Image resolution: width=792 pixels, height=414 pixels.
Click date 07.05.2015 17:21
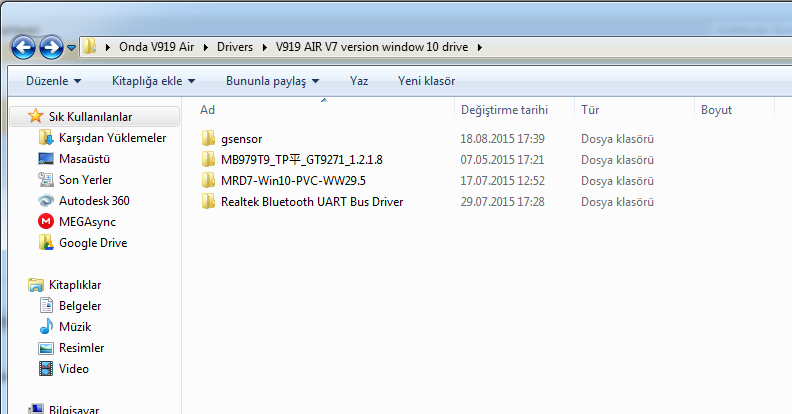coord(502,160)
